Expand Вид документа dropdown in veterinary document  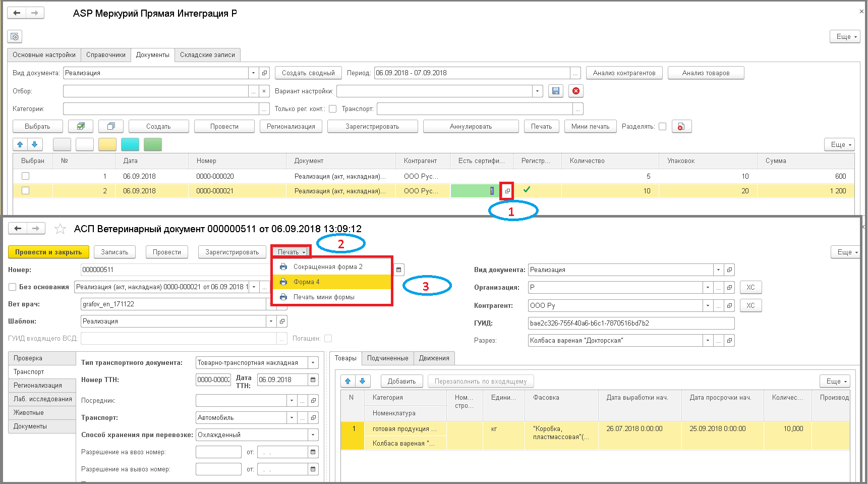point(718,270)
